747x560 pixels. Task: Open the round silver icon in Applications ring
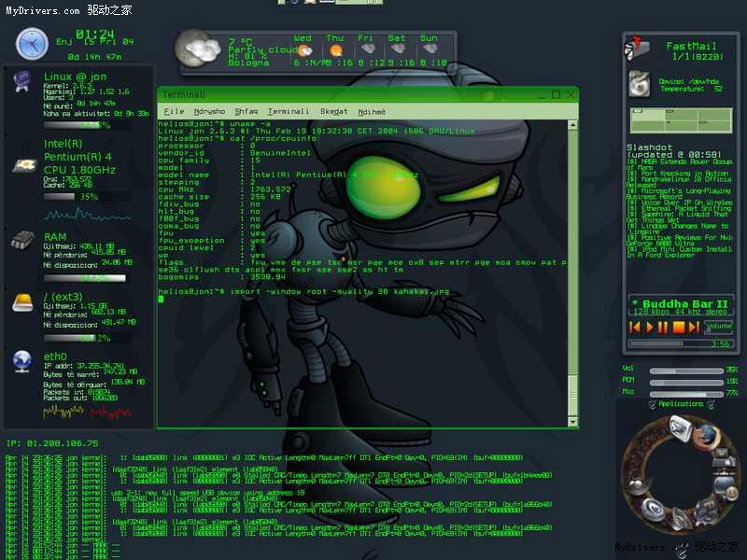click(654, 510)
